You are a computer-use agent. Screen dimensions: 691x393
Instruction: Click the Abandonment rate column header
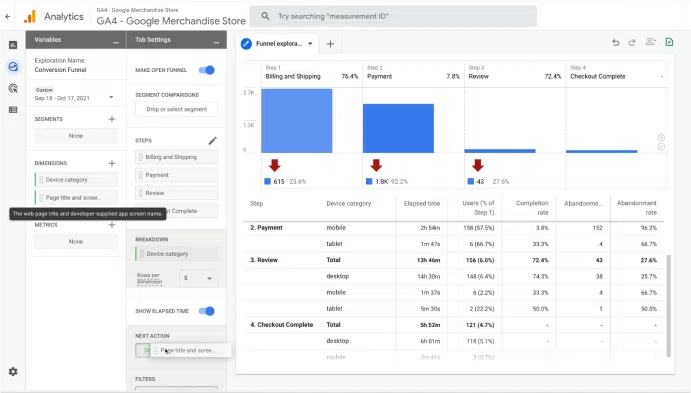point(637,208)
